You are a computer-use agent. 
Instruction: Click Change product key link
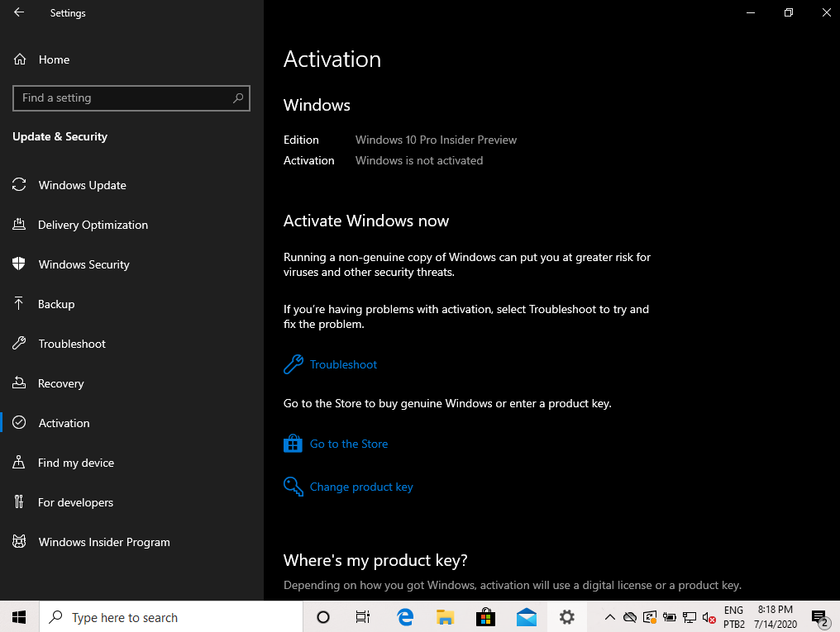pyautogui.click(x=361, y=487)
